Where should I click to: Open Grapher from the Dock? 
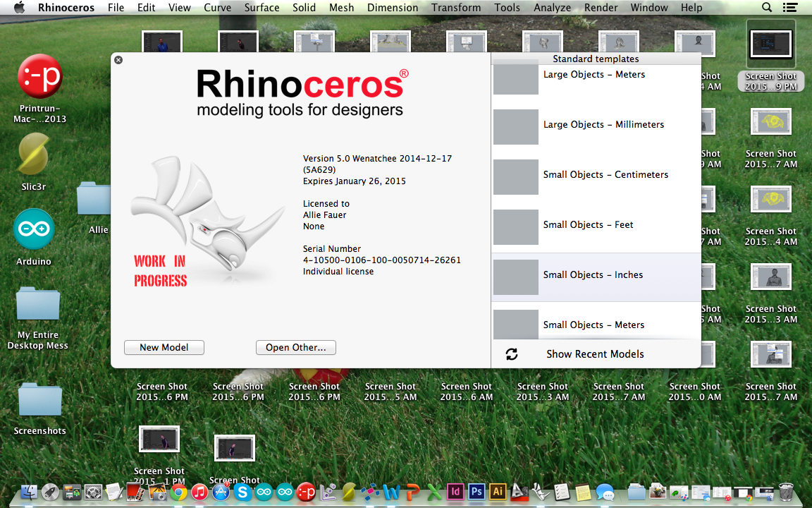point(328,492)
